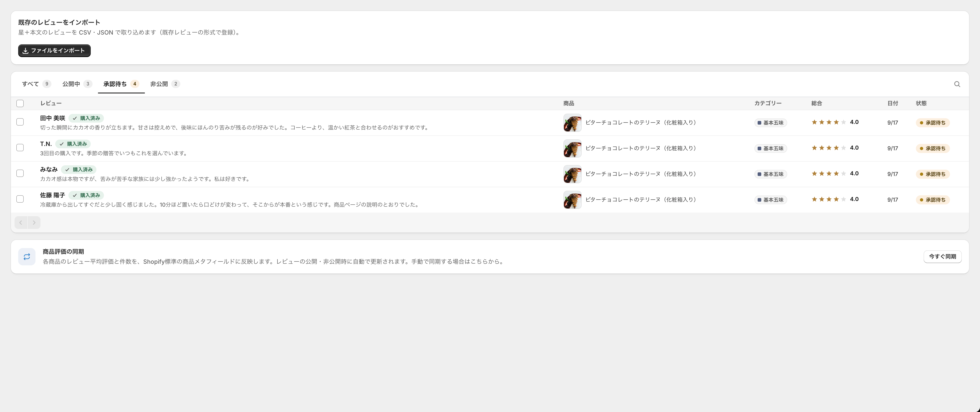980x412 pixels.
Task: Click reviewer name 佐藤 陽子
Action: click(53, 195)
